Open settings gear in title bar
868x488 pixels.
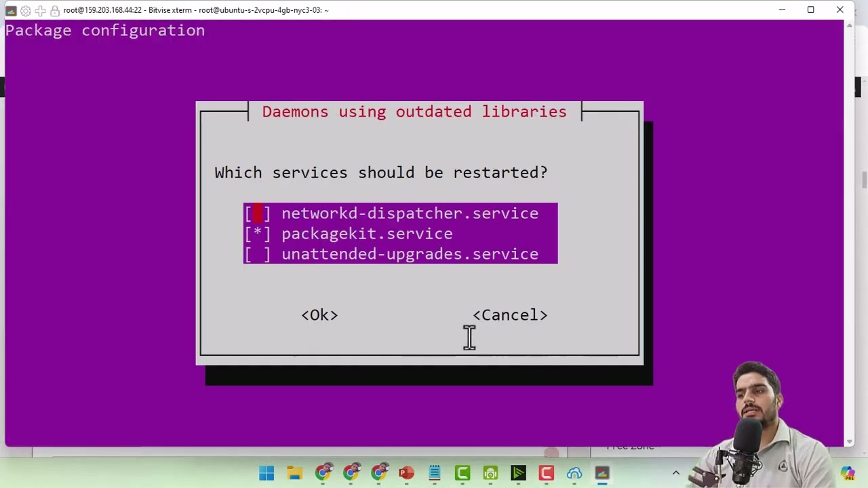26,10
